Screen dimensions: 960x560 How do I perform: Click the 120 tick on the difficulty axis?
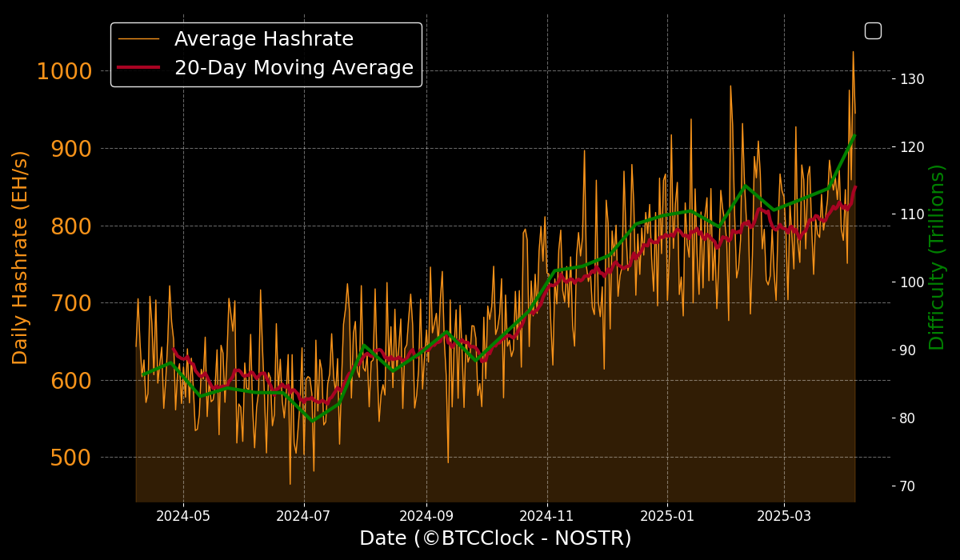[913, 146]
